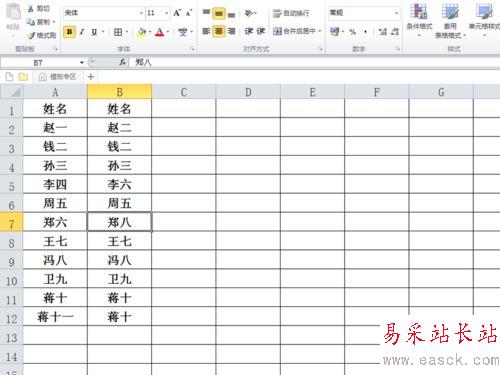Select cell A12 containing 蒋十一
This screenshot has width=500, height=375.
[55, 316]
